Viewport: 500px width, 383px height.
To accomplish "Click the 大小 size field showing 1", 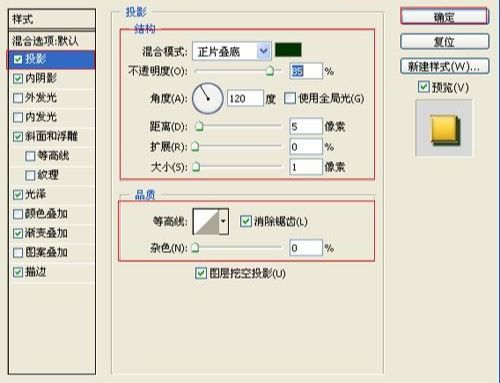I will point(306,167).
